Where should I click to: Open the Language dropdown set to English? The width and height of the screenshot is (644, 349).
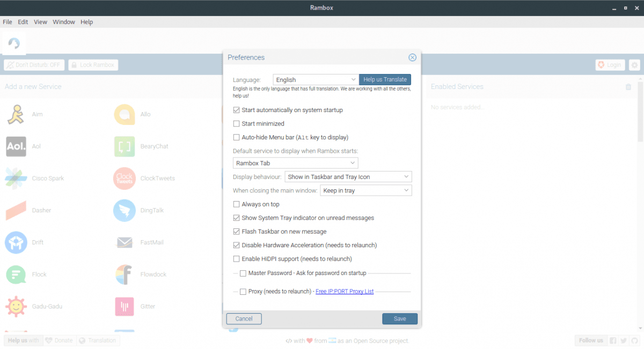[316, 79]
